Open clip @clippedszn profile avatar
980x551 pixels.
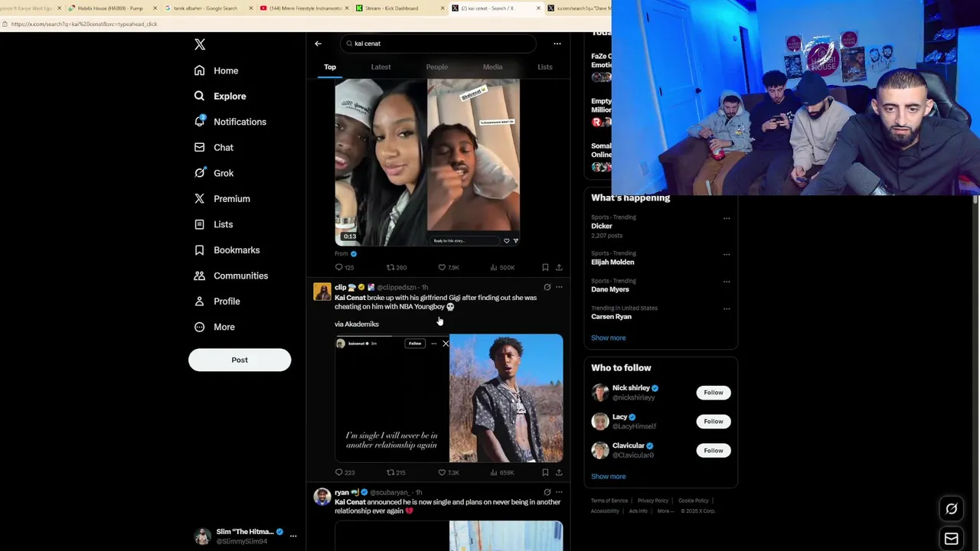(x=322, y=292)
